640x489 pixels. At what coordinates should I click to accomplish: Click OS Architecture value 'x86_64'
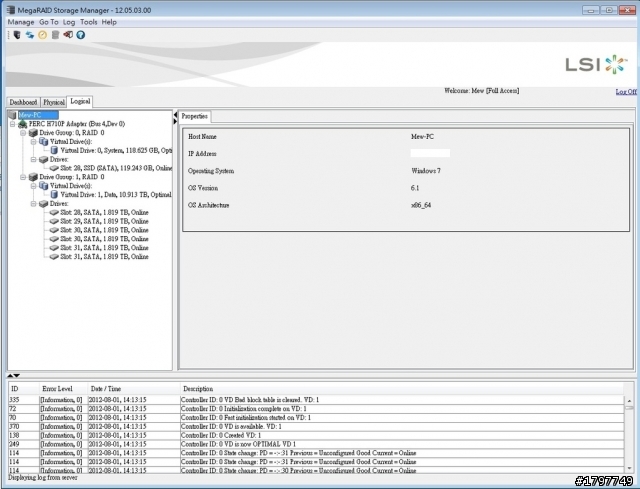(x=421, y=205)
